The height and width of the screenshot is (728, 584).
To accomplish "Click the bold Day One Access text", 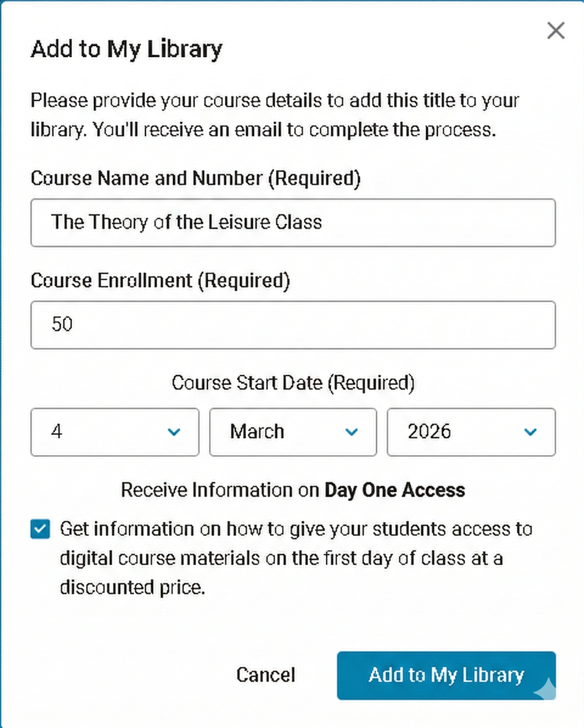I will coord(394,490).
